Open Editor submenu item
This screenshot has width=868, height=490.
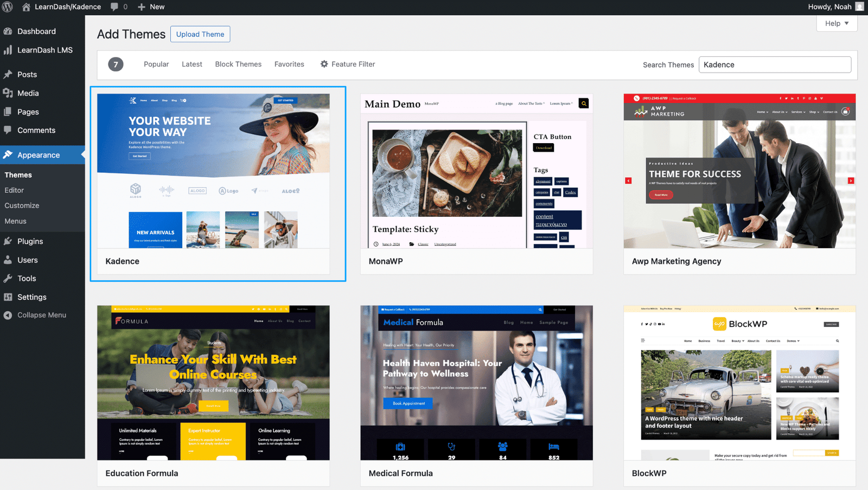coord(14,190)
